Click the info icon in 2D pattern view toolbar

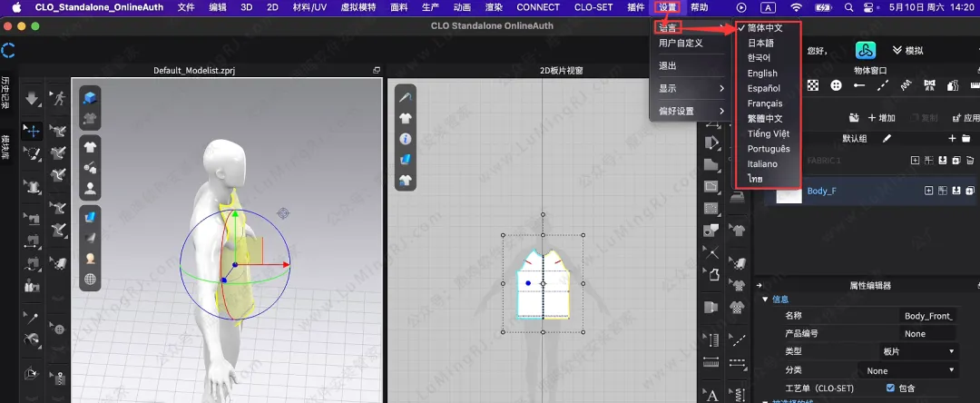coord(406,139)
